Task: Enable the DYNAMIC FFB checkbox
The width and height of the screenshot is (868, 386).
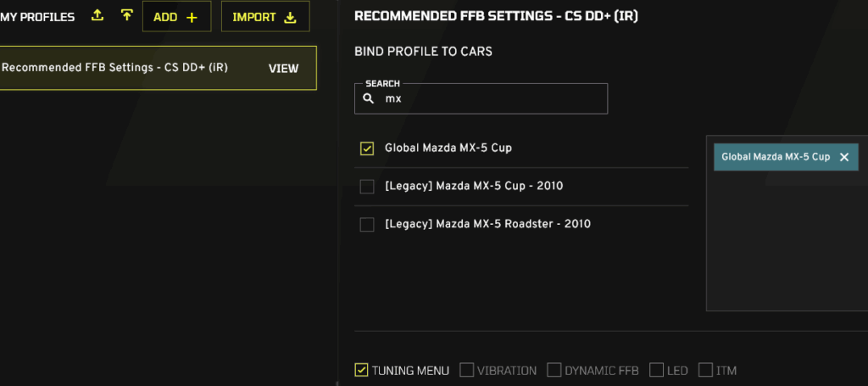Action: pyautogui.click(x=554, y=370)
